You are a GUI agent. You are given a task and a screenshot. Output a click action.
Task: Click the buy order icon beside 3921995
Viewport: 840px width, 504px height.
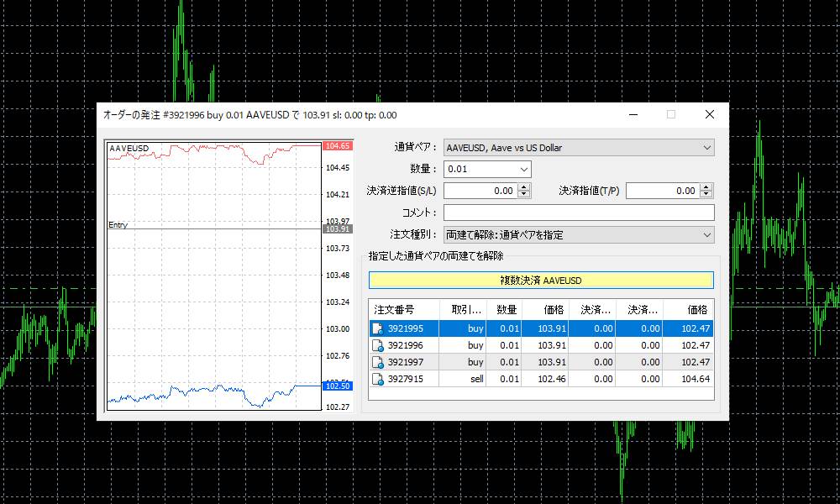click(x=375, y=328)
